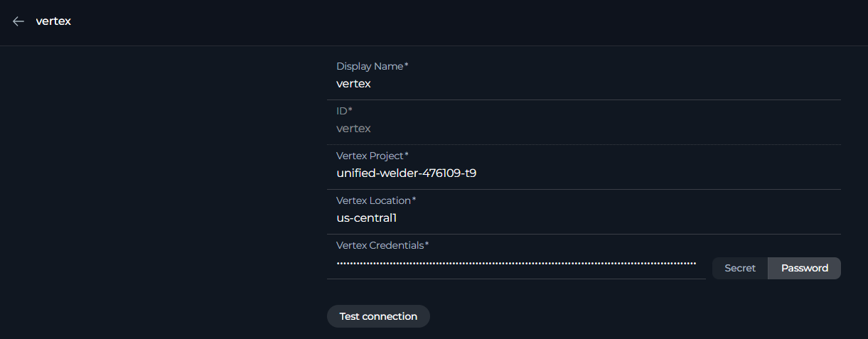
Task: Click the required asterisk beside Display Name
Action: 407,65
